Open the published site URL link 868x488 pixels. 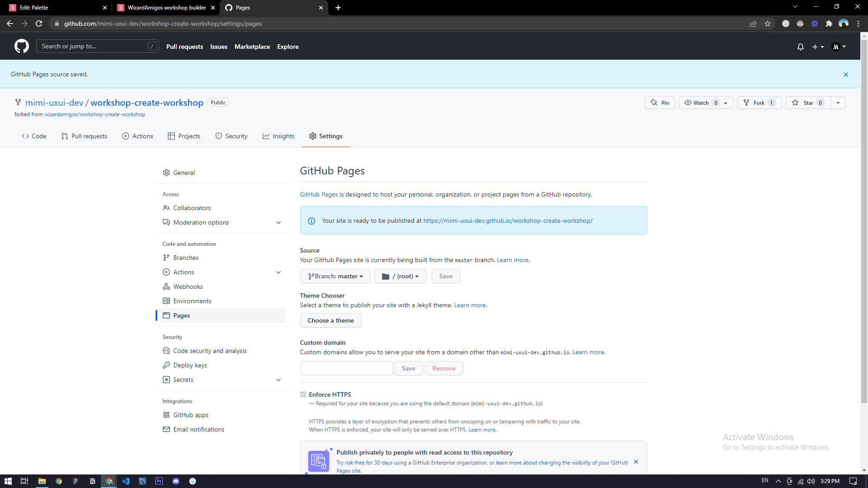coord(508,221)
